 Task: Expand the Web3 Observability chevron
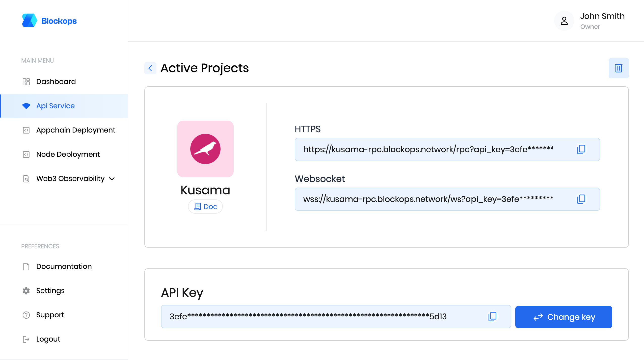112,179
